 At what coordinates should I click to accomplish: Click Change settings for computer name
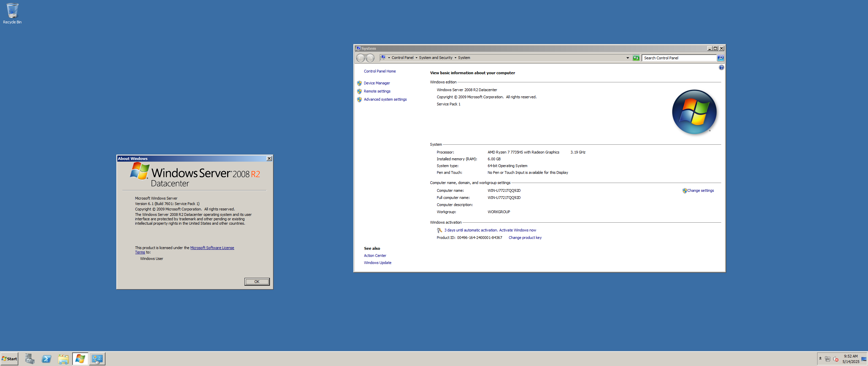click(x=701, y=190)
